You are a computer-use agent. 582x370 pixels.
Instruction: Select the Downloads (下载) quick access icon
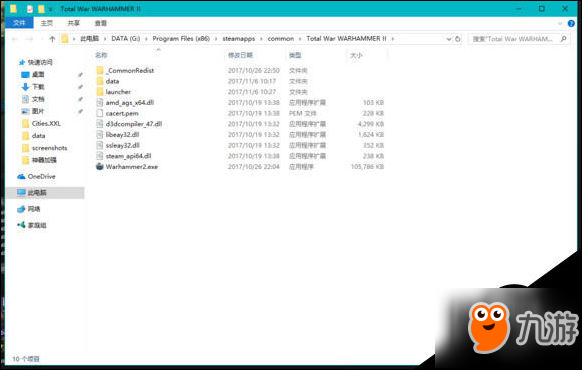click(x=25, y=87)
